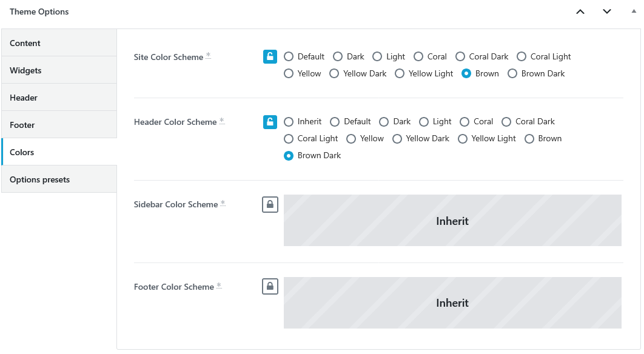The image size is (644, 354).
Task: Open the Header options tab
Action: click(59, 98)
